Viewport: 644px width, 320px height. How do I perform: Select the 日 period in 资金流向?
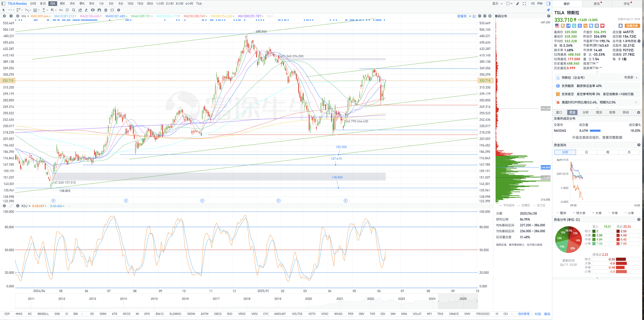tap(586, 152)
